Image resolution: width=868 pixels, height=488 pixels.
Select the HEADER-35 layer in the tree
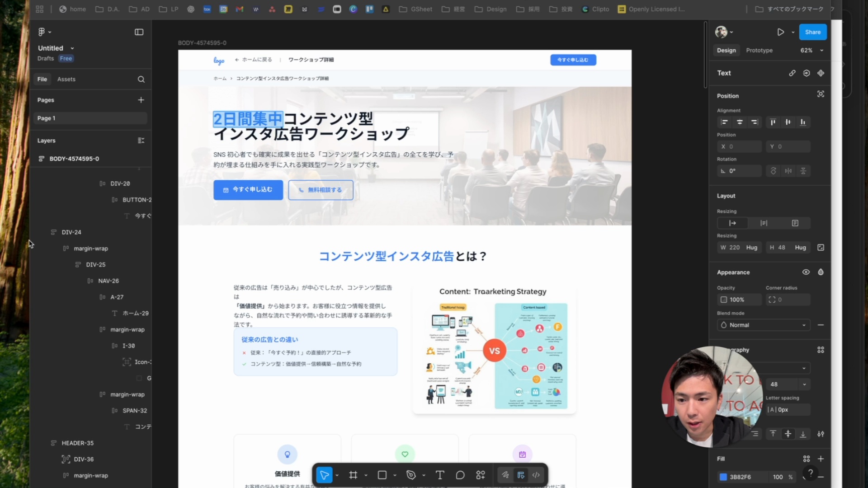coord(77,443)
